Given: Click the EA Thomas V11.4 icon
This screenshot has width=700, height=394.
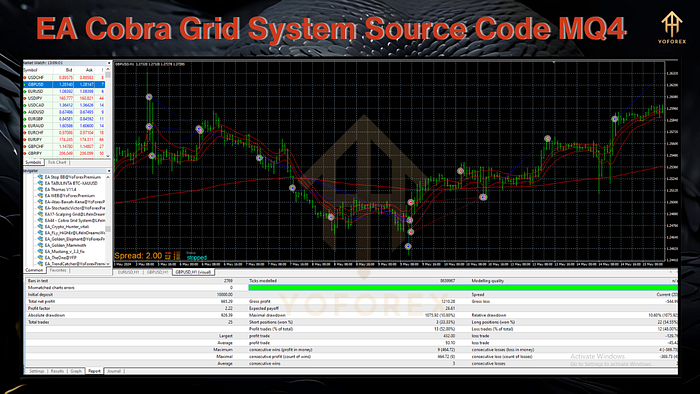Looking at the screenshot, I should coord(40,190).
